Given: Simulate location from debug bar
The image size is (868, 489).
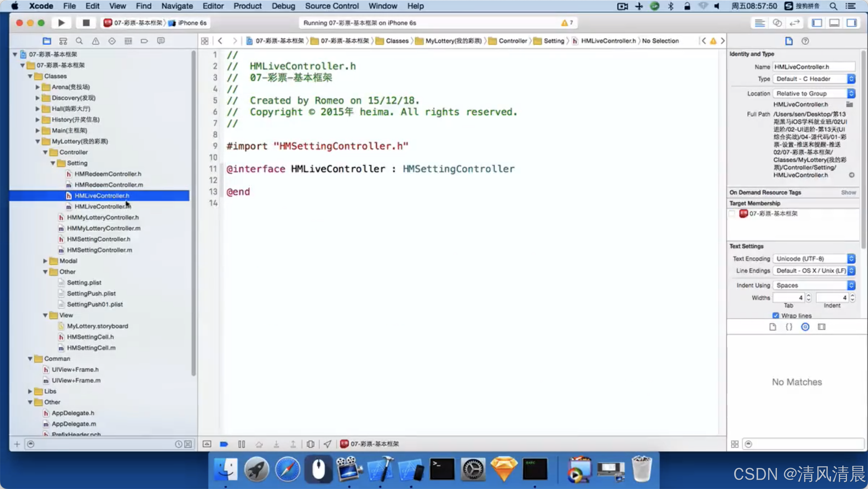Looking at the screenshot, I should pyautogui.click(x=327, y=444).
